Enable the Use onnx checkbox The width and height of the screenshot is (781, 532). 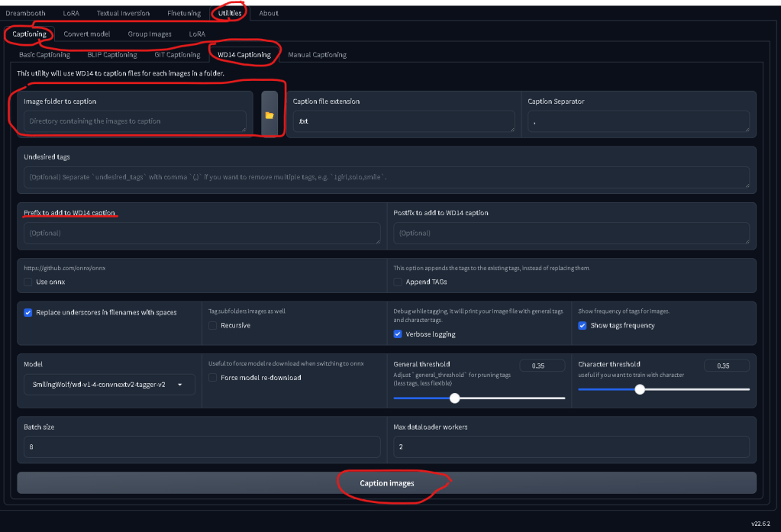[x=28, y=282]
